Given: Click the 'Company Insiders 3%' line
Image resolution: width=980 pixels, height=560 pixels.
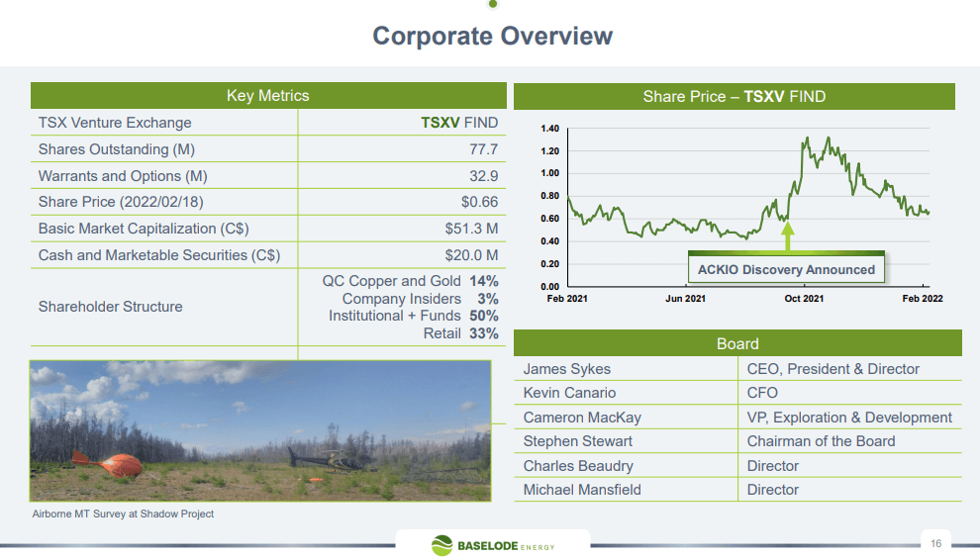Looking at the screenshot, I should coord(420,299).
